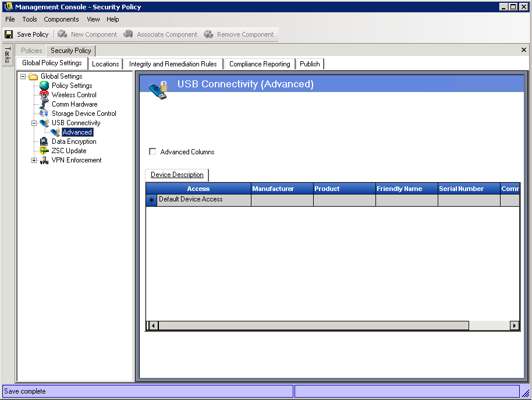Select Policy Settings in the tree
The width and height of the screenshot is (532, 400).
click(72, 86)
